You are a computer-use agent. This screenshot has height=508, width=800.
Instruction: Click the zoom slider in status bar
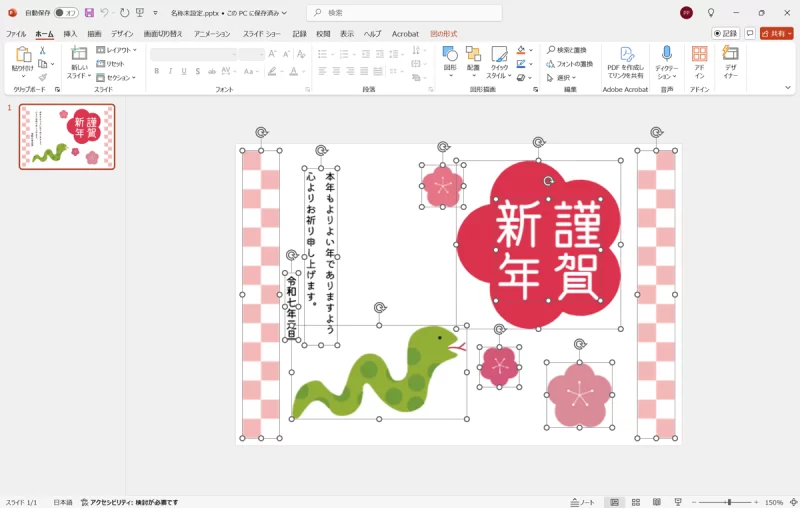tap(729, 502)
